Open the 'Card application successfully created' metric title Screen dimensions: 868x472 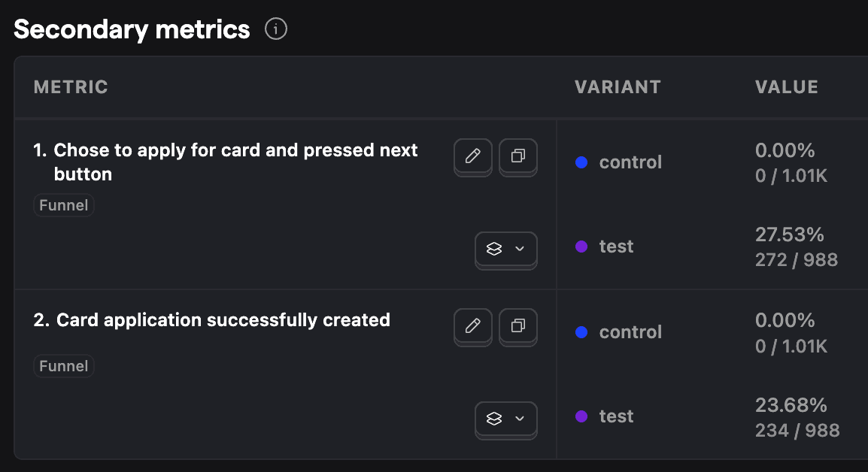(223, 320)
